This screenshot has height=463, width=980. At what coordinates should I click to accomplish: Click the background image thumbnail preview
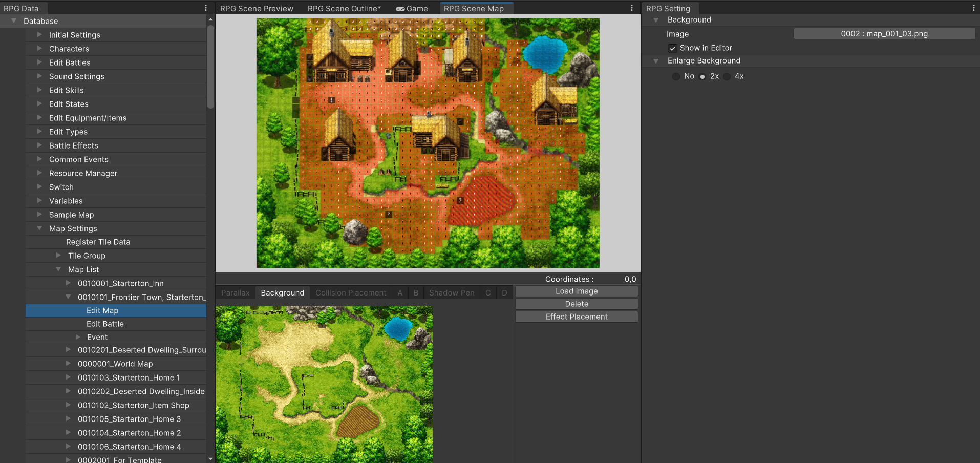[x=324, y=384]
